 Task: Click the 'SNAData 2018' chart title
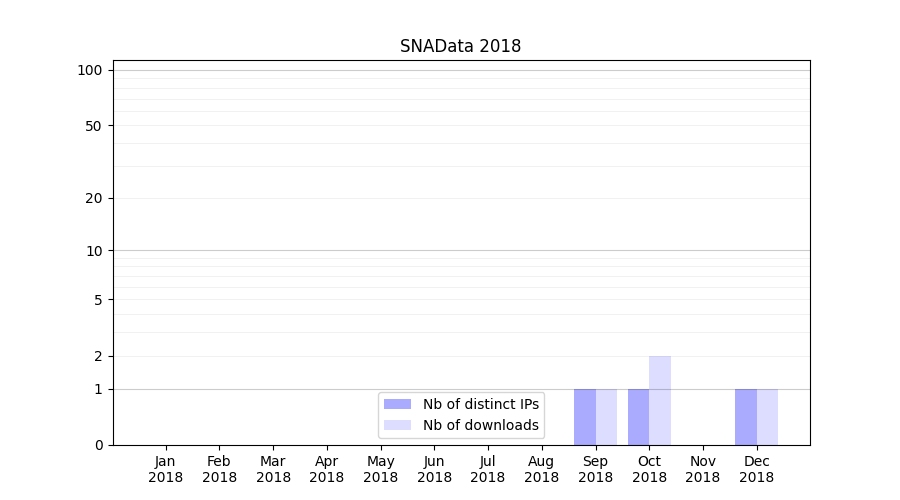coord(460,46)
